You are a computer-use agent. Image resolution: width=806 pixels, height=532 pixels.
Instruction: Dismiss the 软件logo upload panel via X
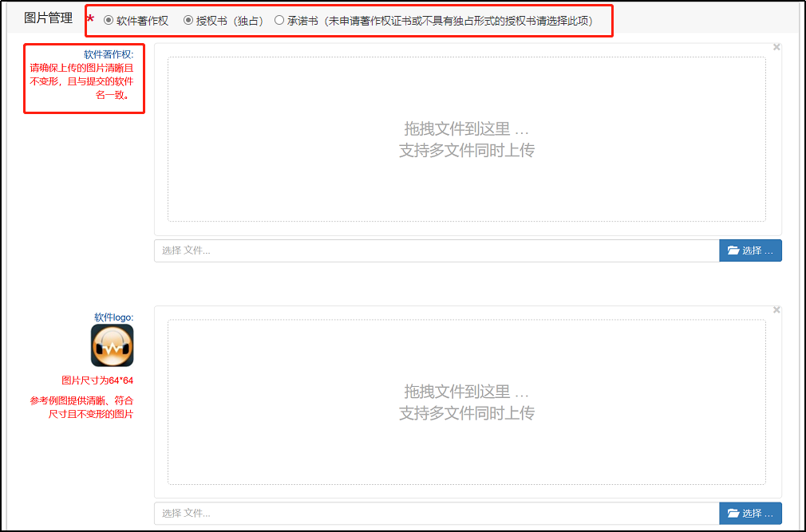pyautogui.click(x=776, y=310)
